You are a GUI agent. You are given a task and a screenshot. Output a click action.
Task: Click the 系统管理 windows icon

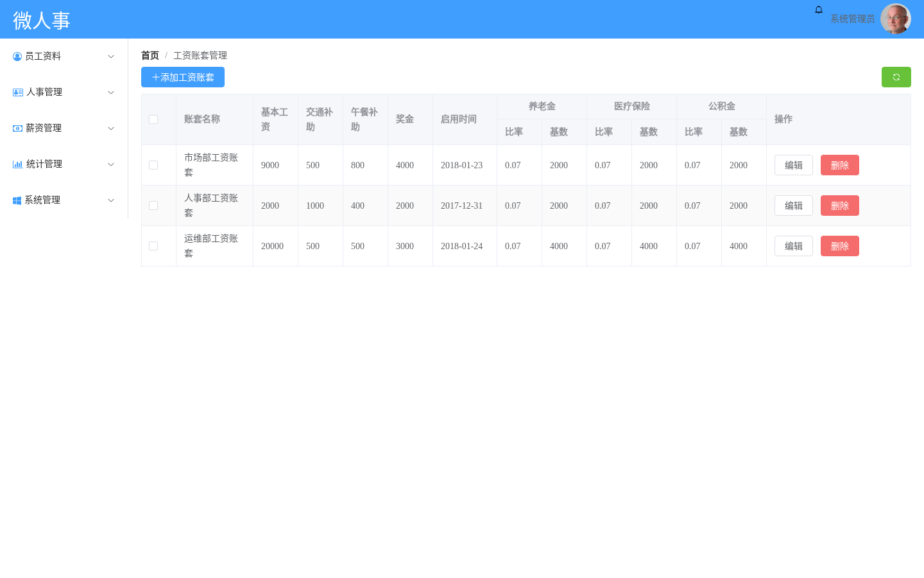17,200
